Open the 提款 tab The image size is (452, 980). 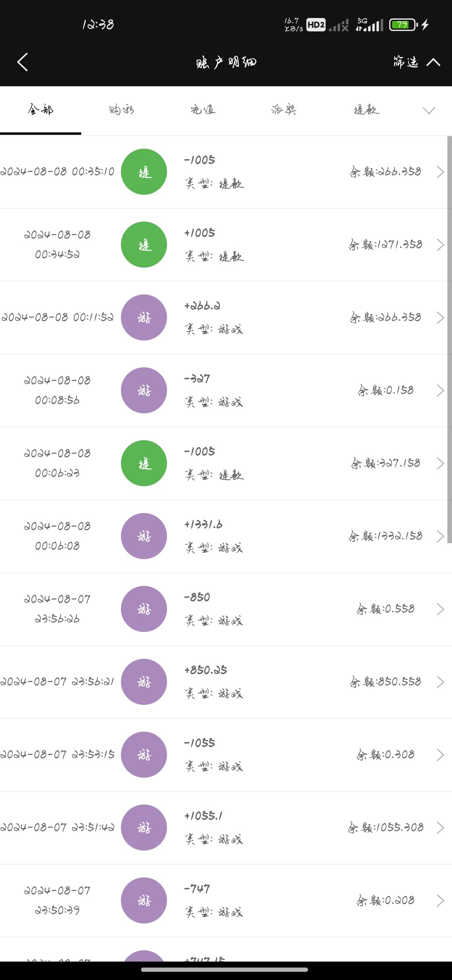(366, 110)
